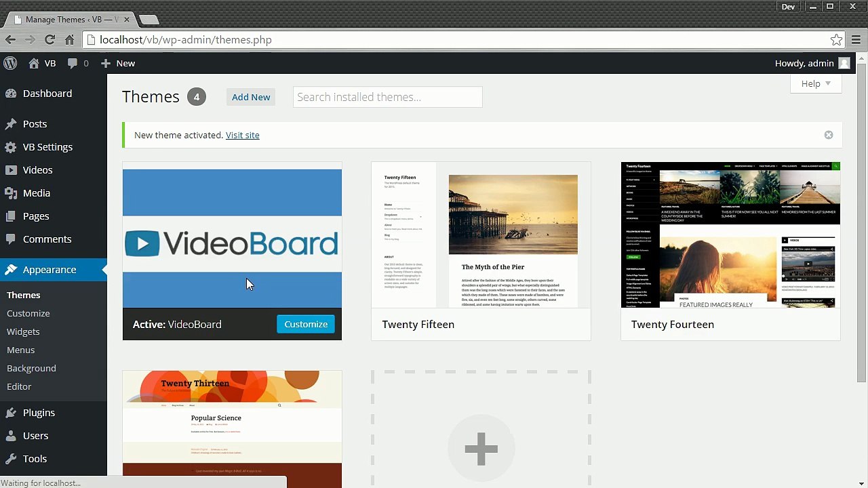Click the Dev profile button in title bar
The height and width of the screenshot is (488, 868).
[x=788, y=7]
